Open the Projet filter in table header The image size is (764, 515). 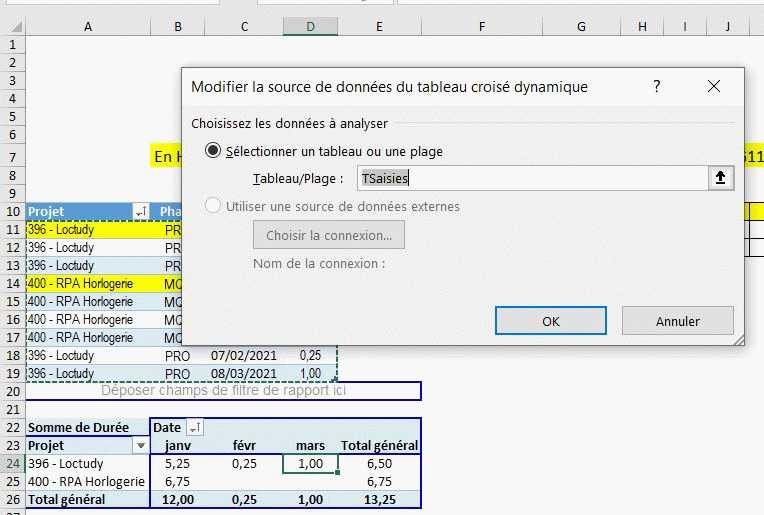point(141,211)
